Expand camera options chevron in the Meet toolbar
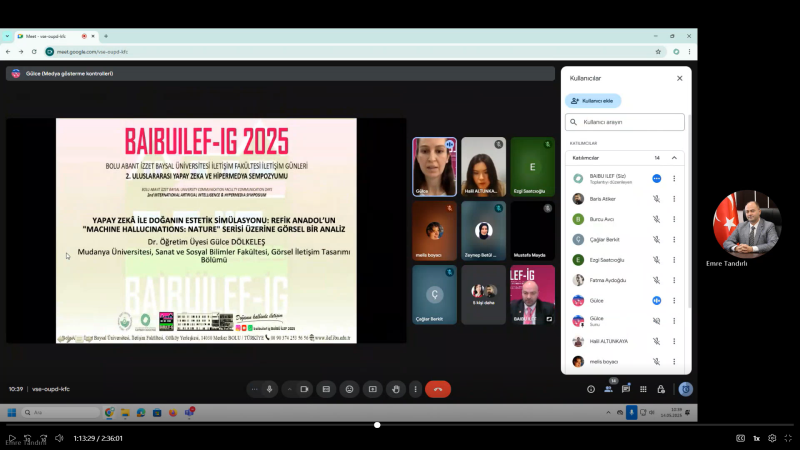Screen dimensions: 800x450 pos(289,389)
